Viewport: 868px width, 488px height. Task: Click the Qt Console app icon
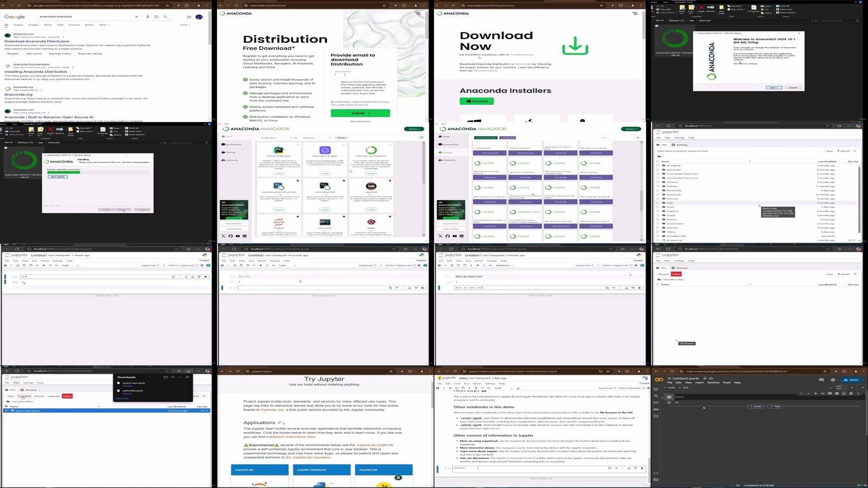(x=325, y=222)
